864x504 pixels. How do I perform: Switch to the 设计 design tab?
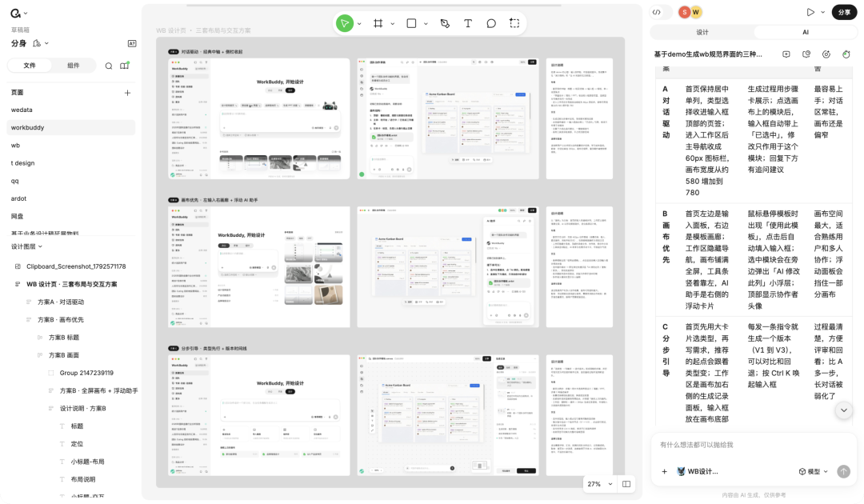[702, 33]
